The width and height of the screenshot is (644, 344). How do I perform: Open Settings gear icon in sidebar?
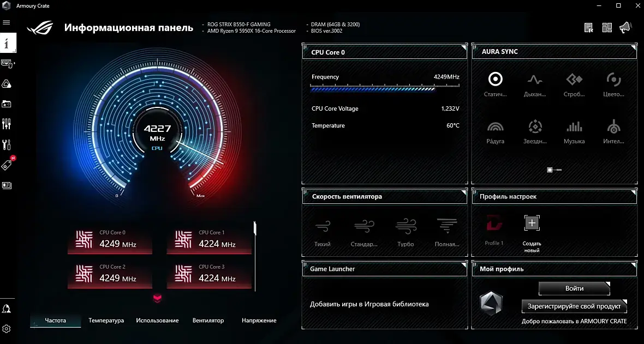pyautogui.click(x=6, y=329)
